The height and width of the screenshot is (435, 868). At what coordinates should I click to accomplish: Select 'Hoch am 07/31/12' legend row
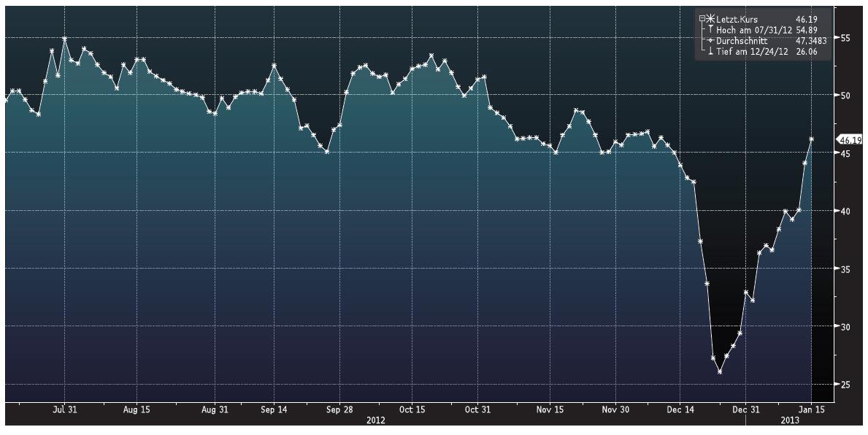click(754, 30)
